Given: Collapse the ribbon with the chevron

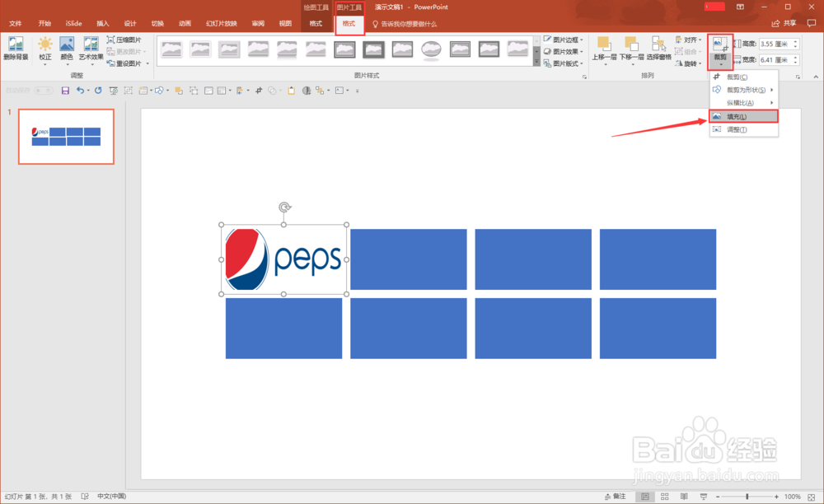Looking at the screenshot, I should point(816,77).
